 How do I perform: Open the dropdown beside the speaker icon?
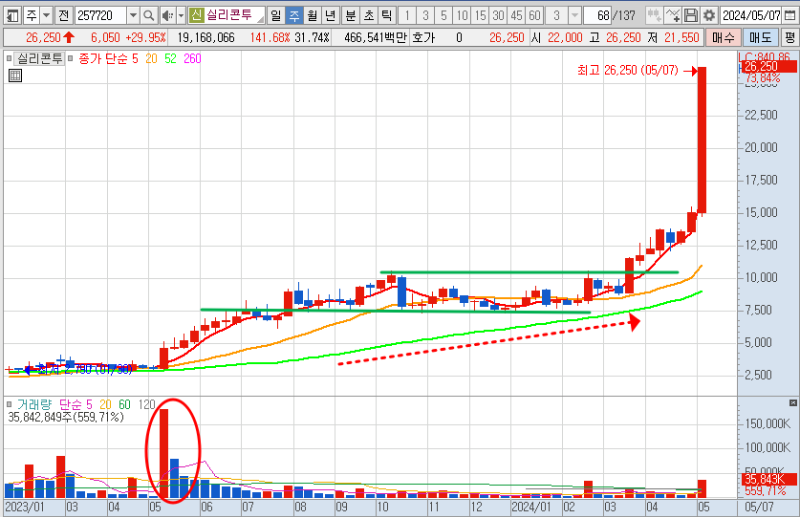point(181,16)
